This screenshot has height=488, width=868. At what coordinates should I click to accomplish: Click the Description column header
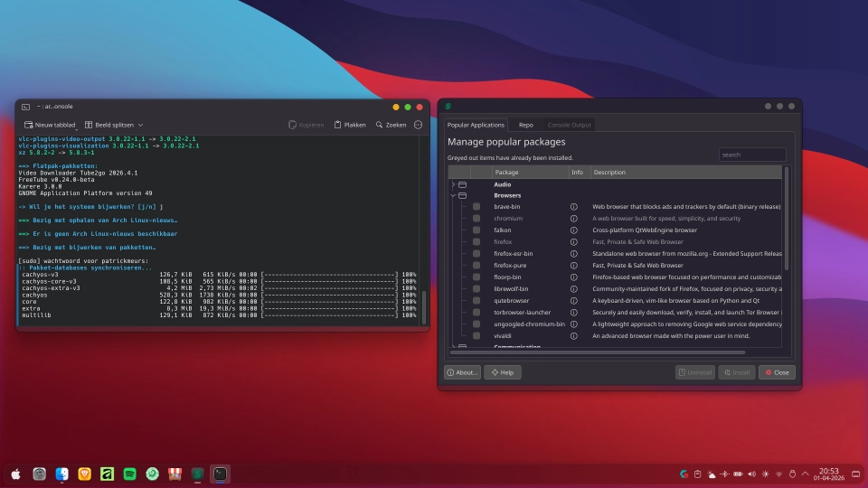click(x=686, y=173)
